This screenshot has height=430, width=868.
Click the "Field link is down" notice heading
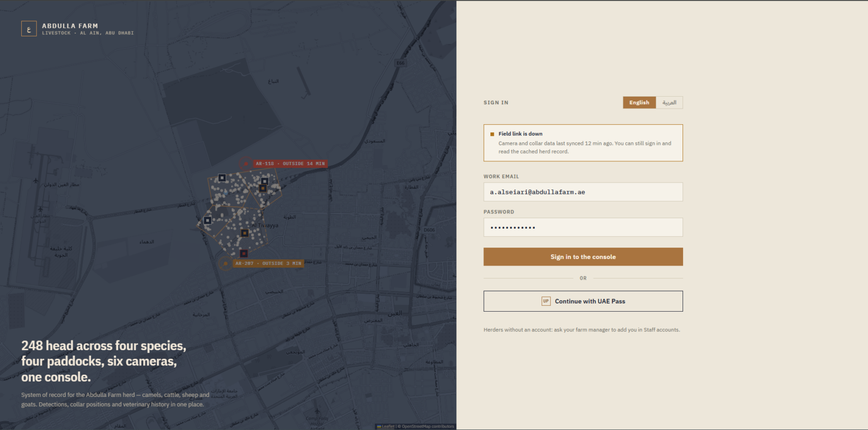click(520, 134)
